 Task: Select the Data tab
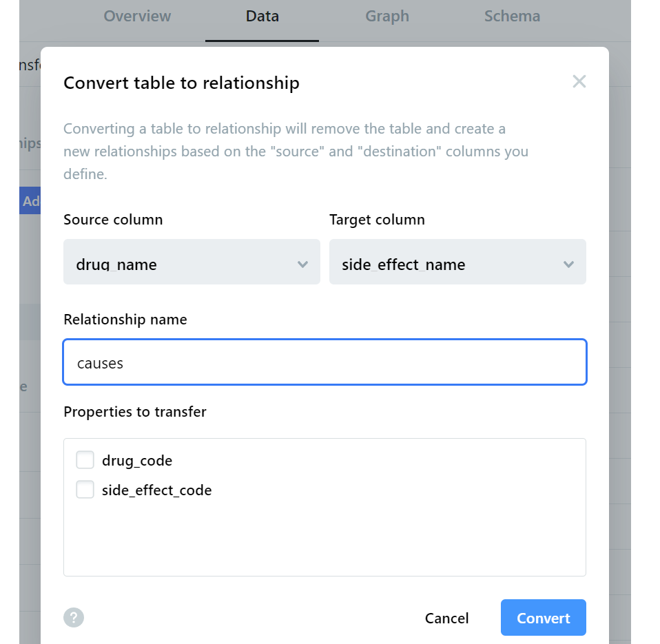[x=262, y=16]
